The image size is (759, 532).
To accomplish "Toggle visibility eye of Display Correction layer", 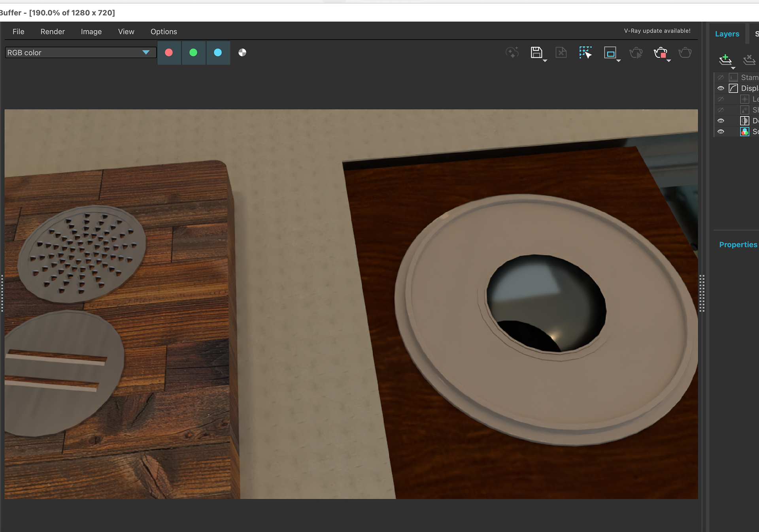I will click(x=721, y=88).
